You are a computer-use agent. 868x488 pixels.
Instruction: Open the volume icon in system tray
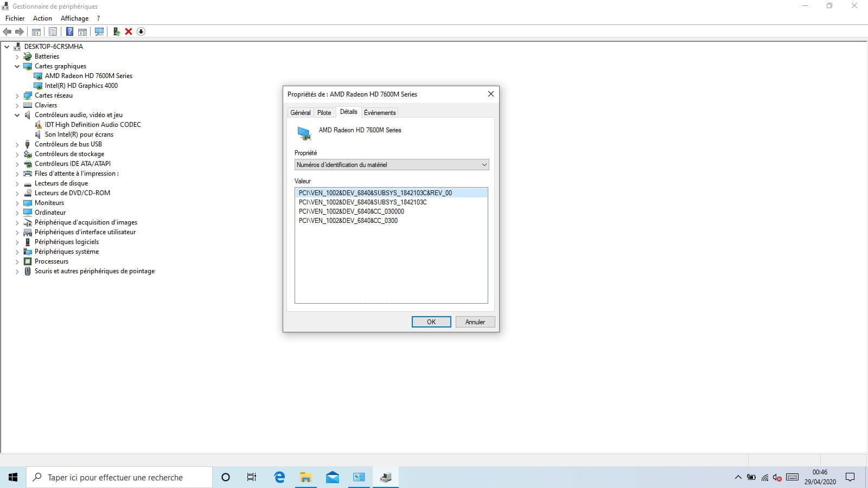click(777, 478)
